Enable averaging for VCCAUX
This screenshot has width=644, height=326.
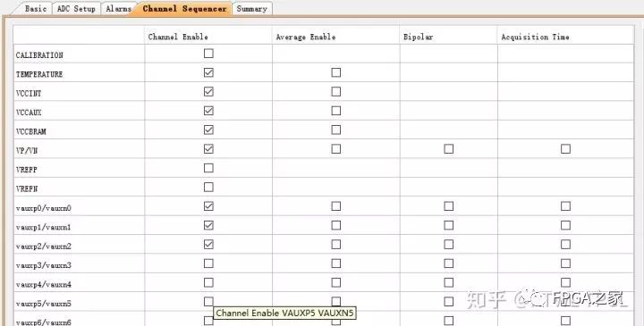pyautogui.click(x=336, y=111)
